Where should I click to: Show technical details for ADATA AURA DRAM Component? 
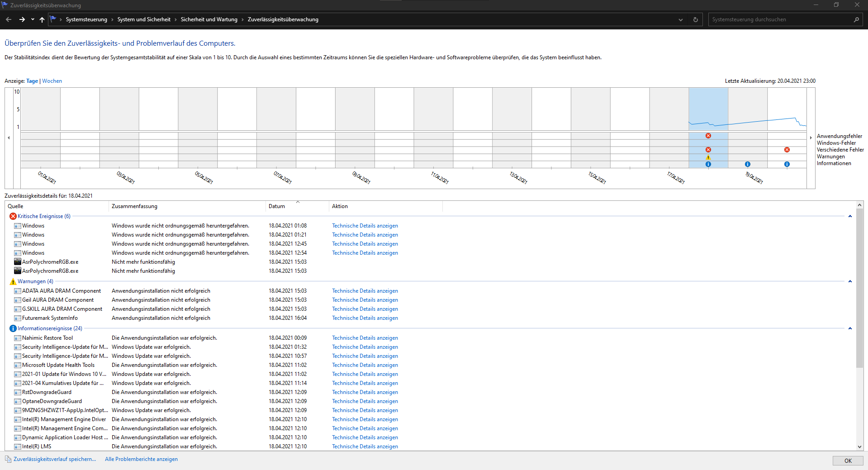tap(365, 291)
